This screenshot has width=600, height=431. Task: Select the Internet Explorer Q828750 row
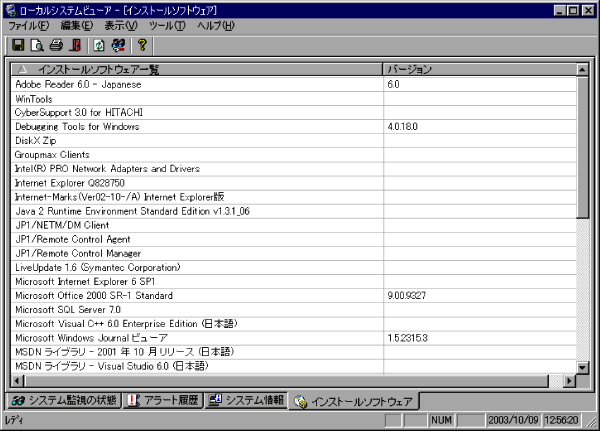[294, 183]
